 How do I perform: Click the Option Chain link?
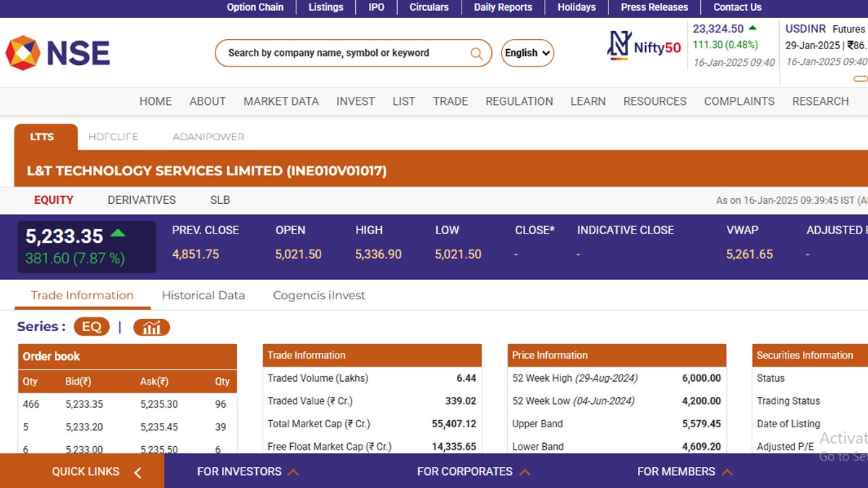click(255, 7)
